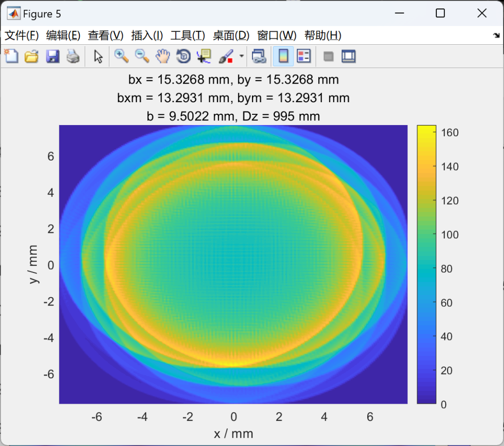504x446 pixels.
Task: Click the 'y / mm' axis label
Action: (x=34, y=264)
